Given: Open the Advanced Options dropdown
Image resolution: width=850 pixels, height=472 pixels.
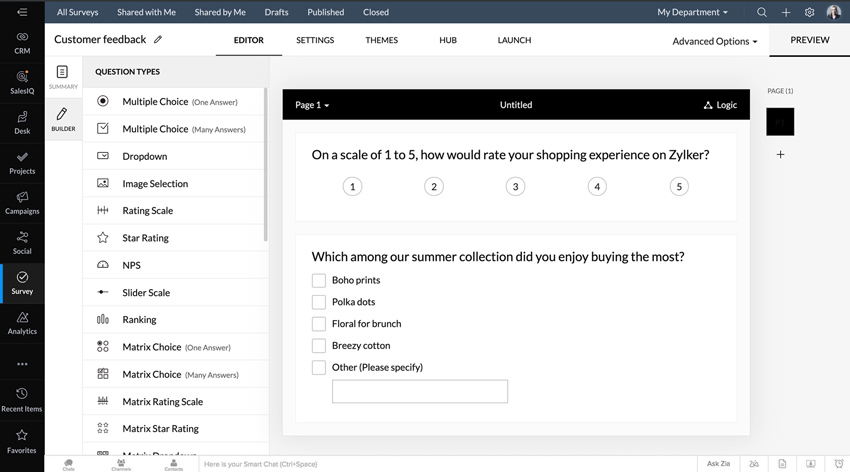Looking at the screenshot, I should pos(714,42).
